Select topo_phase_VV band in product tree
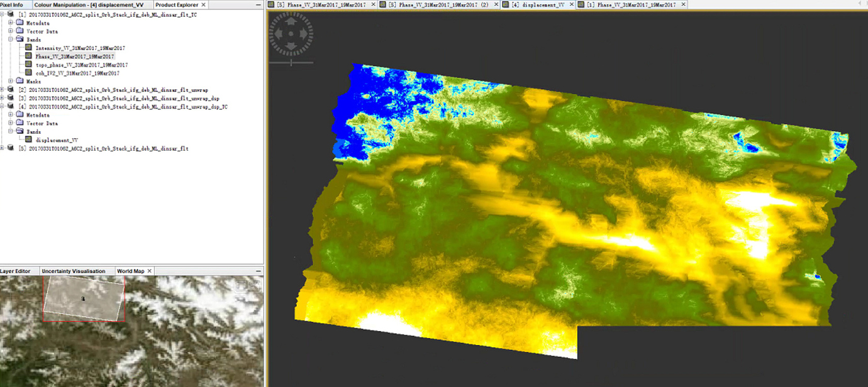 pyautogui.click(x=82, y=65)
